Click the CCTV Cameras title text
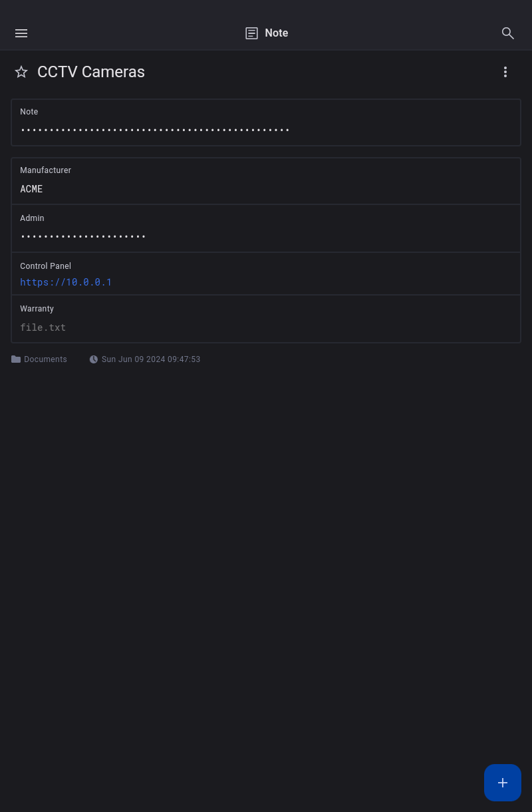This screenshot has width=532, height=812. pyautogui.click(x=91, y=72)
